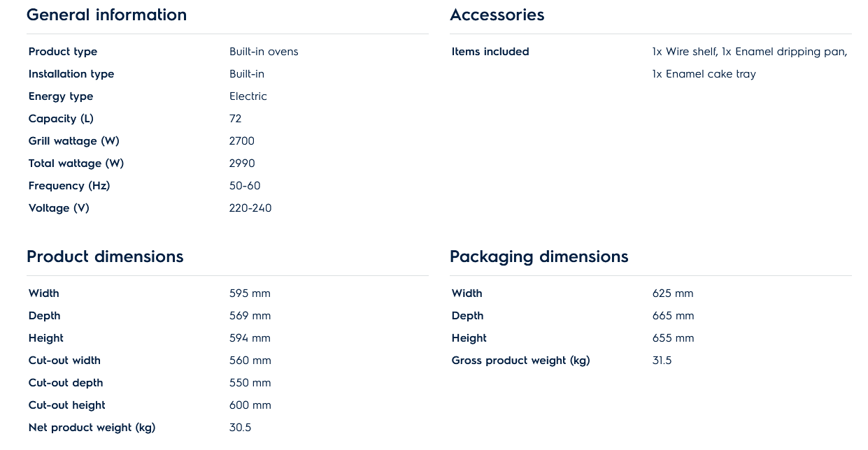Click the Grill wattage value 2700
This screenshot has width=868, height=450.
(242, 141)
